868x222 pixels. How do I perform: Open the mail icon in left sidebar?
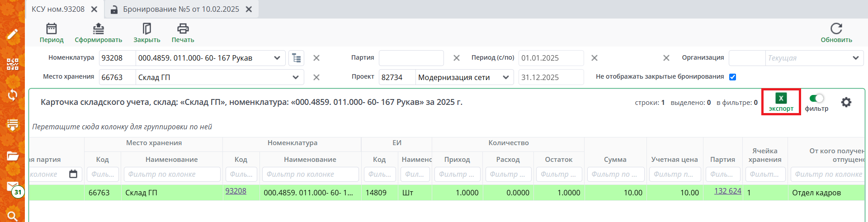(13, 186)
